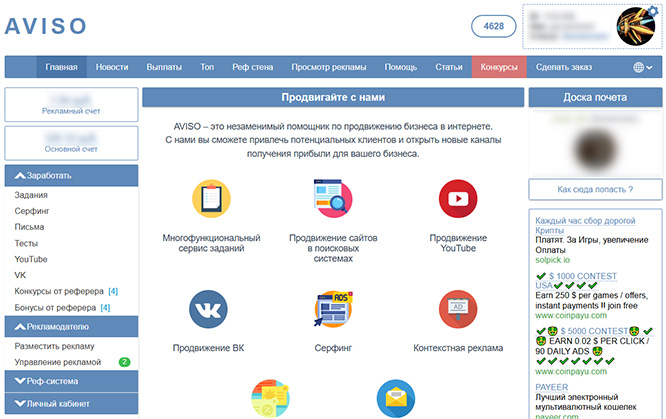666x419 pixels.
Task: Click the AVISO logo
Action: pyautogui.click(x=47, y=27)
